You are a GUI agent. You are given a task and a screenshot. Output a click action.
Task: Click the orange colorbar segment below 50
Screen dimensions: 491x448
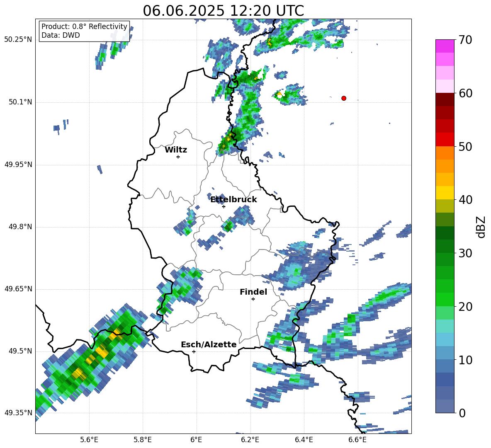click(445, 153)
